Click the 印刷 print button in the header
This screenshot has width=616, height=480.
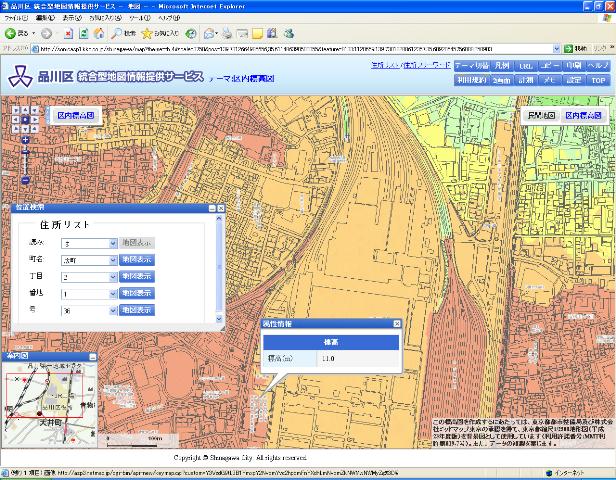(x=573, y=65)
